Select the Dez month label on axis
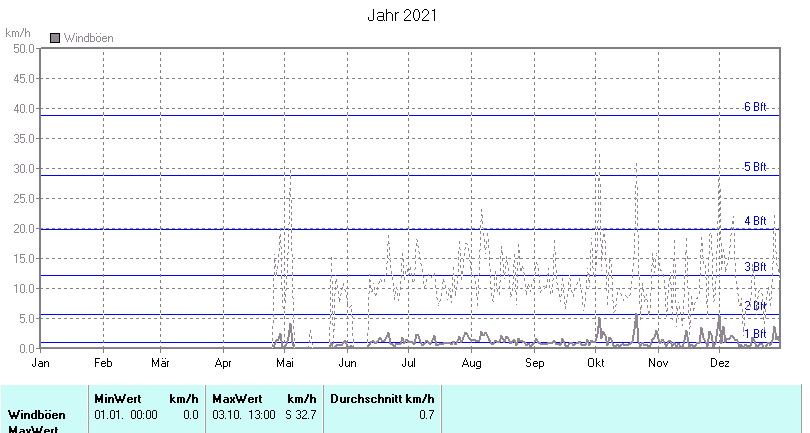Viewport: 810px width, 433px height. pyautogui.click(x=720, y=362)
